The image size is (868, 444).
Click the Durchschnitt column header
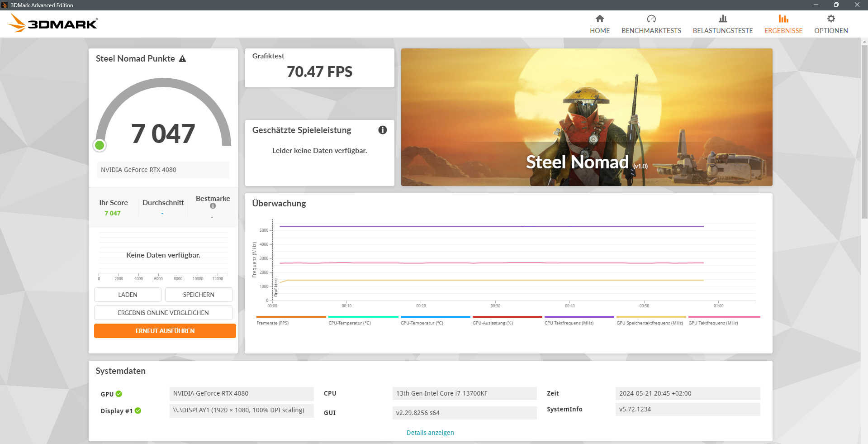pyautogui.click(x=163, y=203)
